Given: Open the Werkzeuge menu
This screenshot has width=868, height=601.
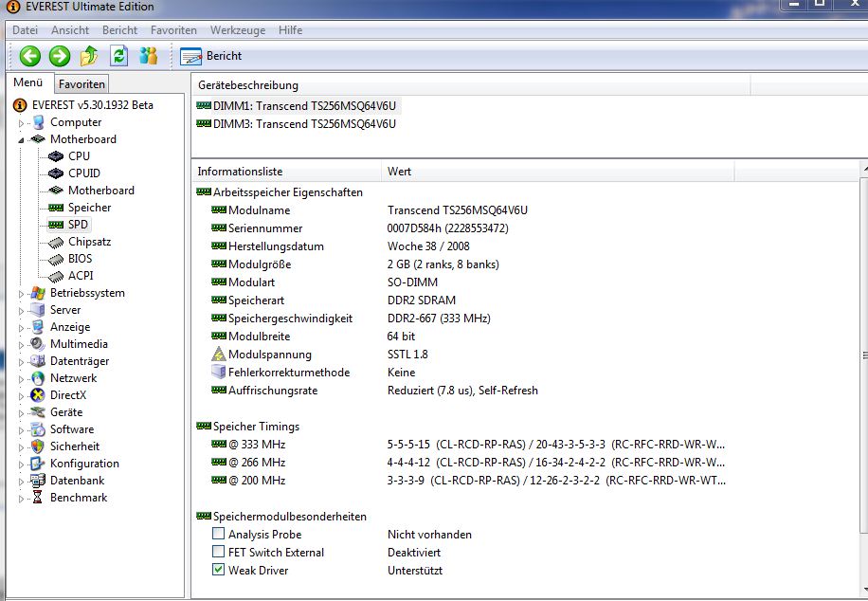Looking at the screenshot, I should click(x=238, y=30).
